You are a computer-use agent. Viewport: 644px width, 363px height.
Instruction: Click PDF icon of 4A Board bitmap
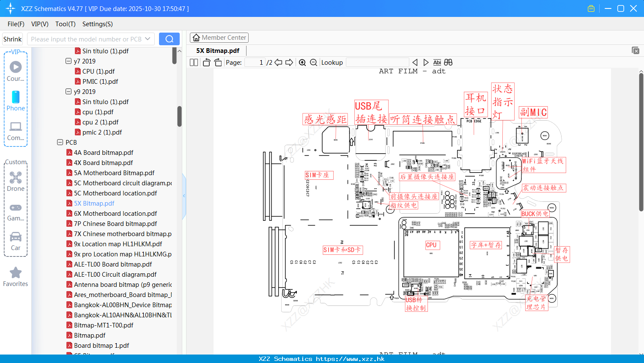point(69,152)
